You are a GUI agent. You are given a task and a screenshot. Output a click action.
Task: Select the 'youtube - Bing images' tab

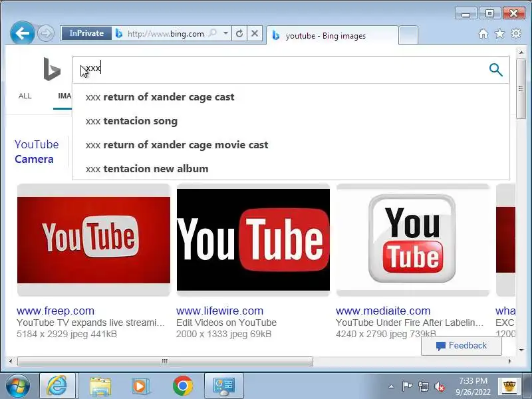click(x=332, y=35)
